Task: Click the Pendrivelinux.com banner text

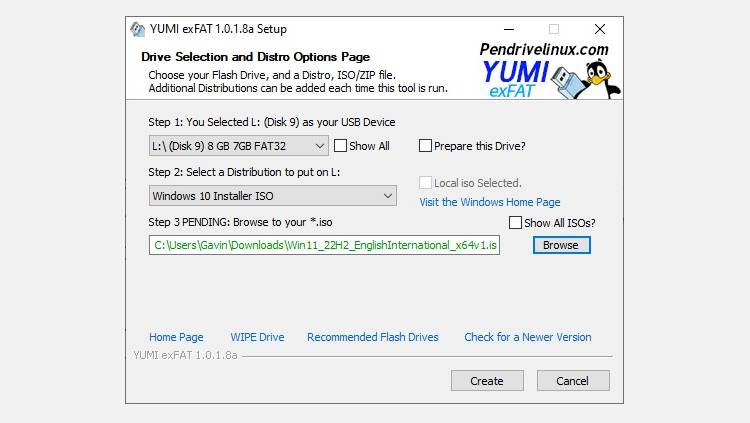Action: point(544,49)
